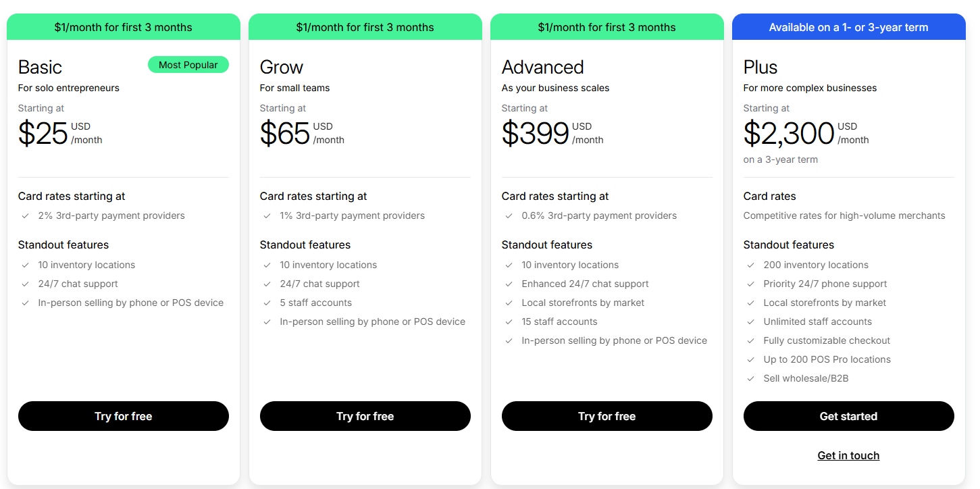Viewport: 980px width, 489px height.
Task: Click checkmark beside Sell wholesale/B2B
Action: [x=750, y=379]
